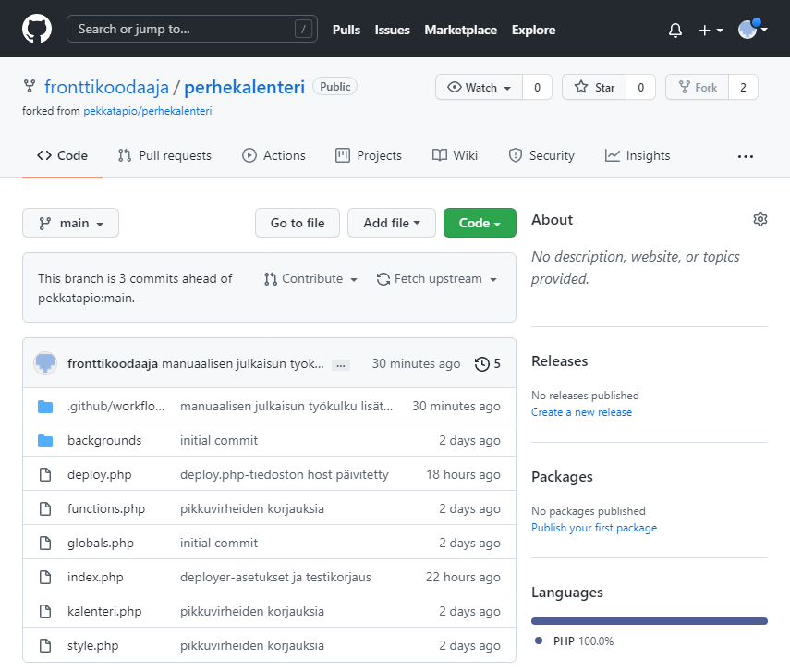Click the functions.php file icon

coord(45,509)
